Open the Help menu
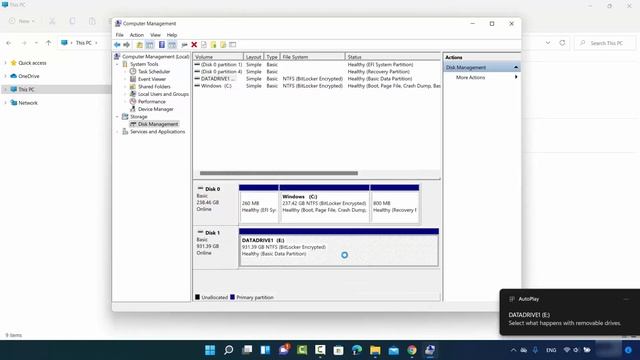The width and height of the screenshot is (640, 360). point(172,35)
